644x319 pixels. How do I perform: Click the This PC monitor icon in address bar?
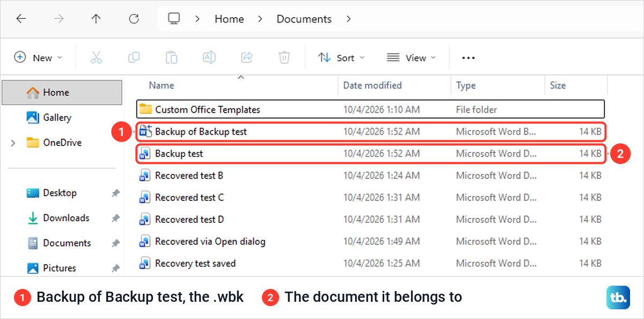tap(174, 19)
